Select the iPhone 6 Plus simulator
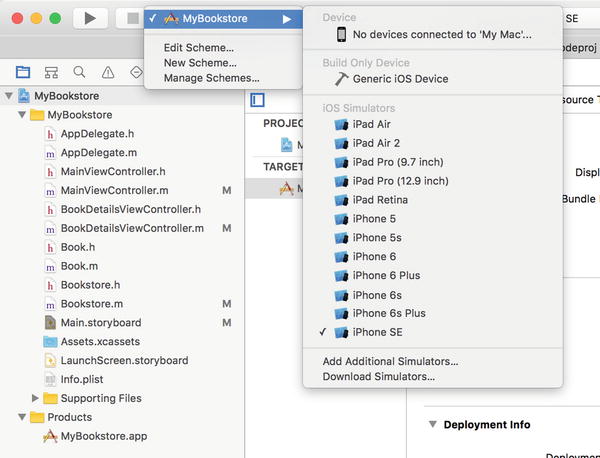 433,275
